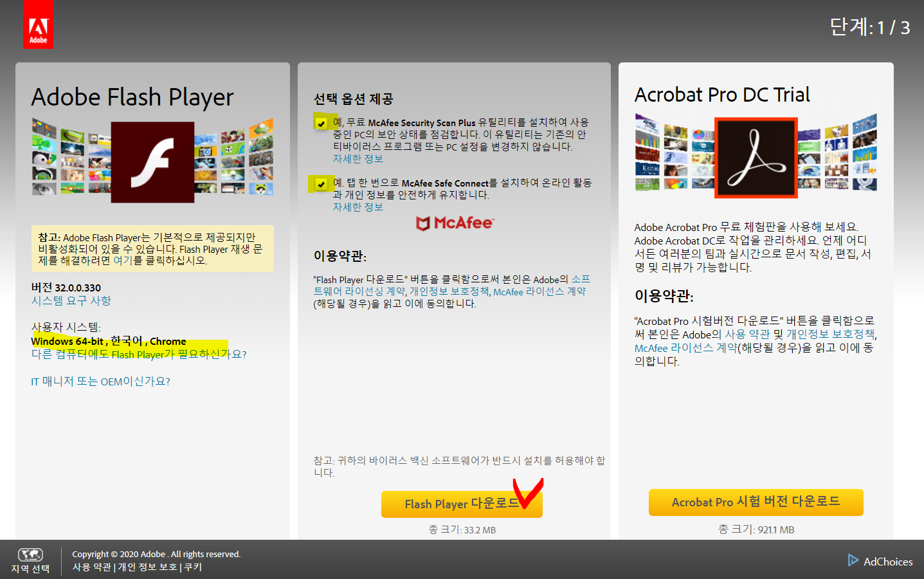Click the McAfee logo
The height and width of the screenshot is (579, 924).
[x=455, y=223]
